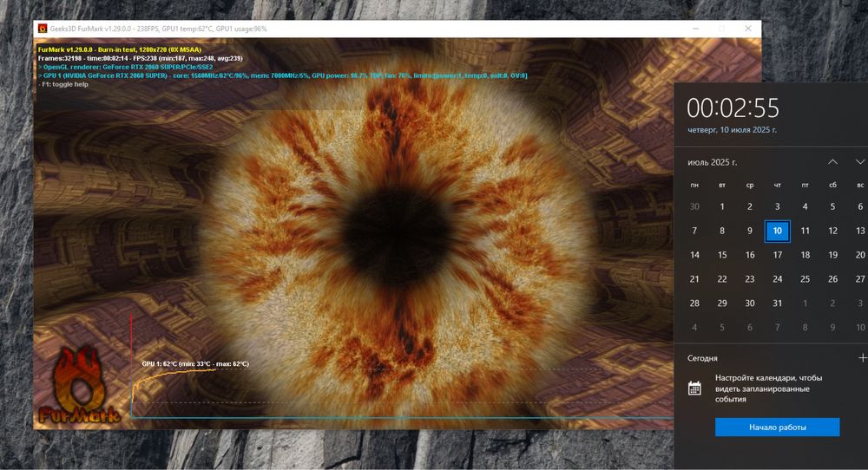Click 'F1: toggle help' text in FurMark
The image size is (868, 470).
(63, 85)
